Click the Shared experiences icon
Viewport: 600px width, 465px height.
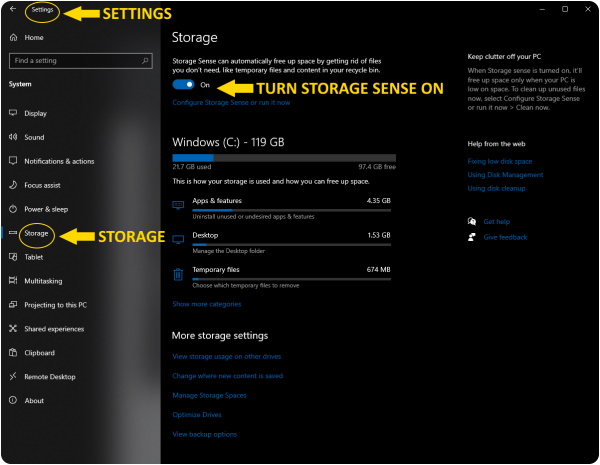[x=13, y=328]
